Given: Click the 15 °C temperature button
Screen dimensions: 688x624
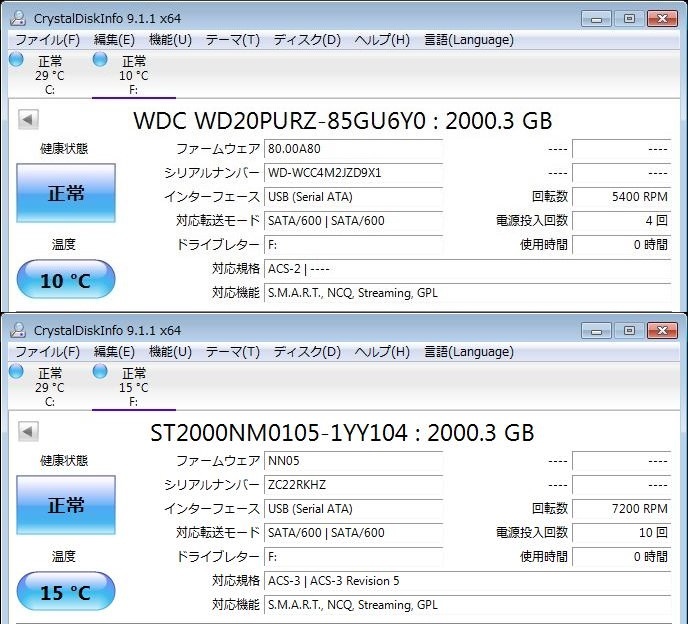Looking at the screenshot, I should tap(66, 592).
